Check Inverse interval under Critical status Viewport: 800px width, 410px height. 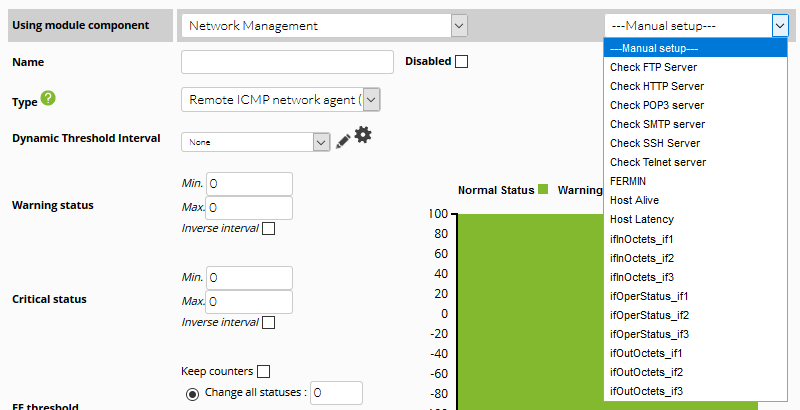click(268, 322)
